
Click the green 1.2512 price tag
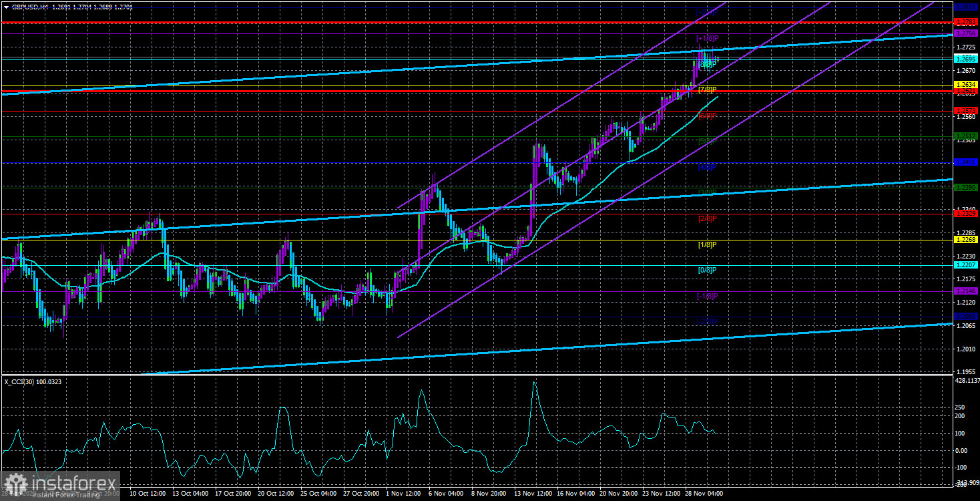pos(966,136)
